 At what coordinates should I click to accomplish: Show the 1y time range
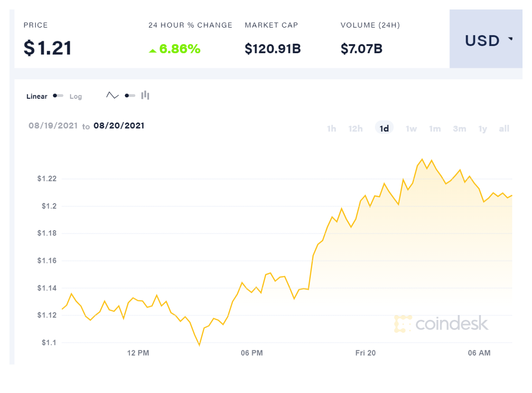pyautogui.click(x=483, y=129)
